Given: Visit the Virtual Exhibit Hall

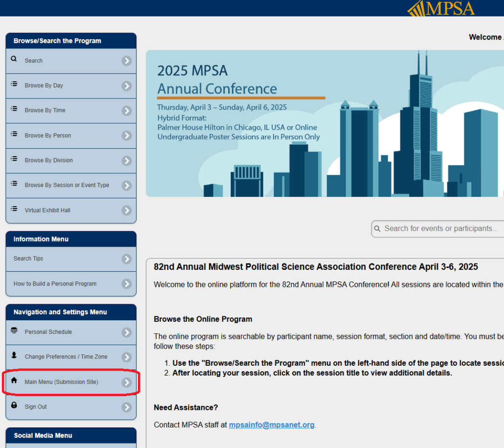Looking at the screenshot, I should point(71,211).
